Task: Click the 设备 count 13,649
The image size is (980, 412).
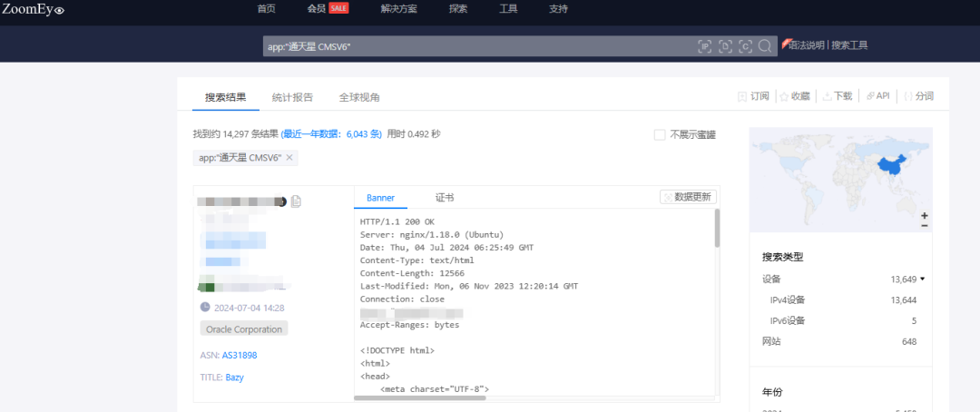Action: [x=904, y=280]
